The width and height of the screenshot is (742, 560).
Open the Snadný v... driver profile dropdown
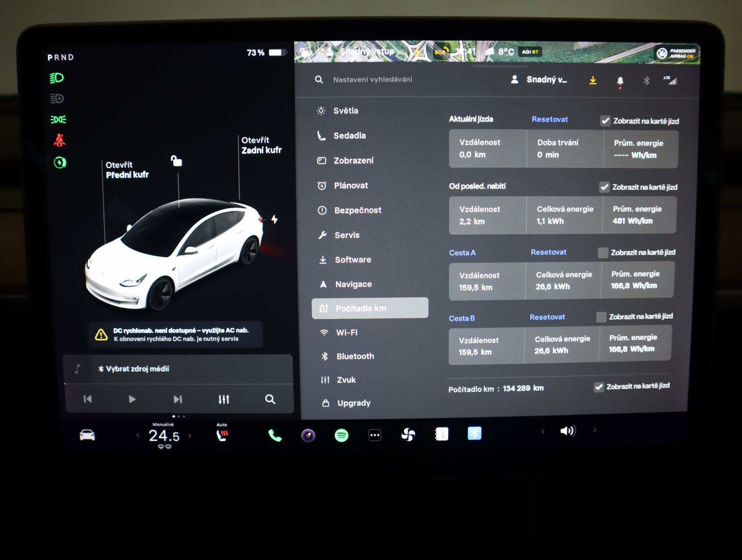tap(539, 80)
